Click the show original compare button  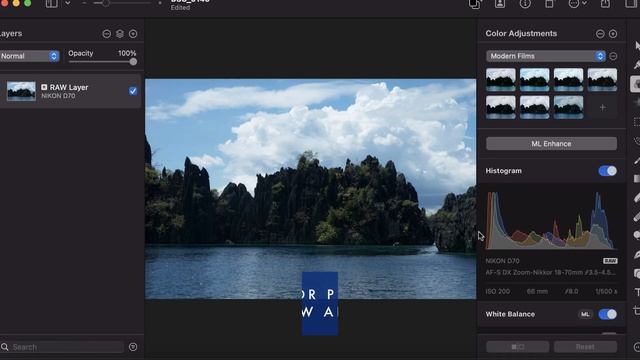coord(518,347)
